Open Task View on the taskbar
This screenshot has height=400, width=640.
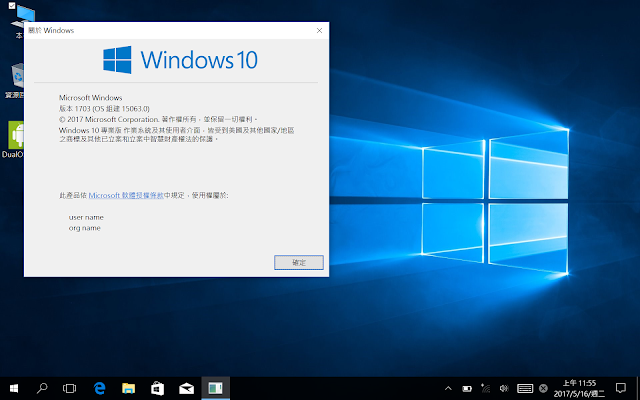pyautogui.click(x=69, y=388)
